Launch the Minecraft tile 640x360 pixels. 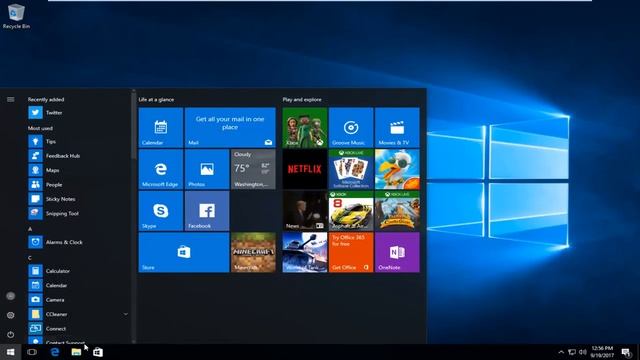(x=253, y=252)
